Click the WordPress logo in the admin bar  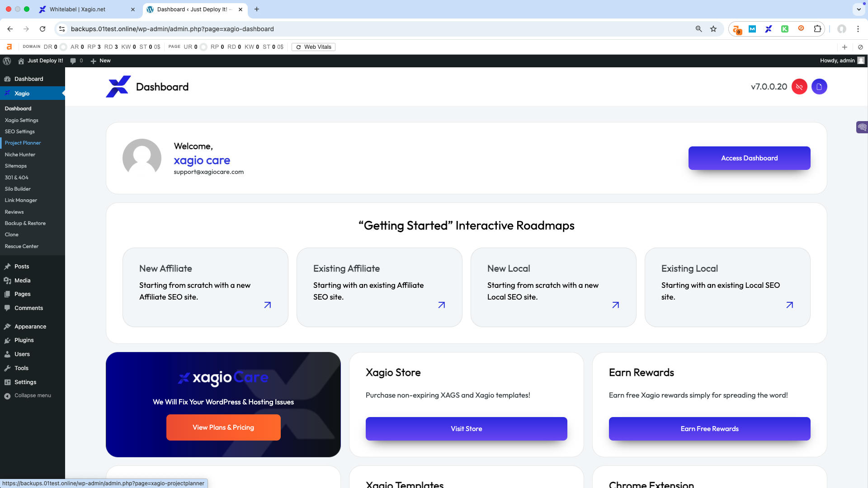point(7,61)
